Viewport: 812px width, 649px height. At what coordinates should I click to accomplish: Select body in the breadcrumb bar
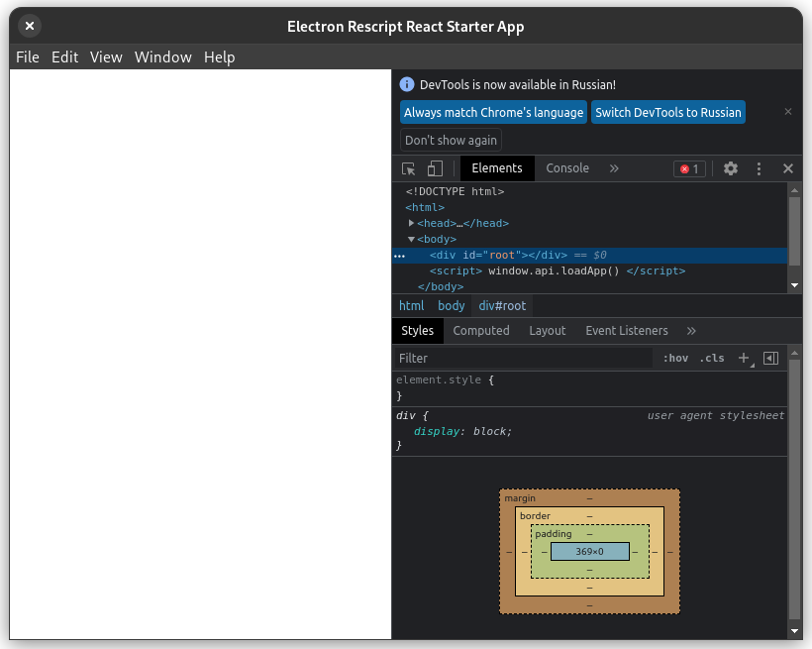(451, 306)
